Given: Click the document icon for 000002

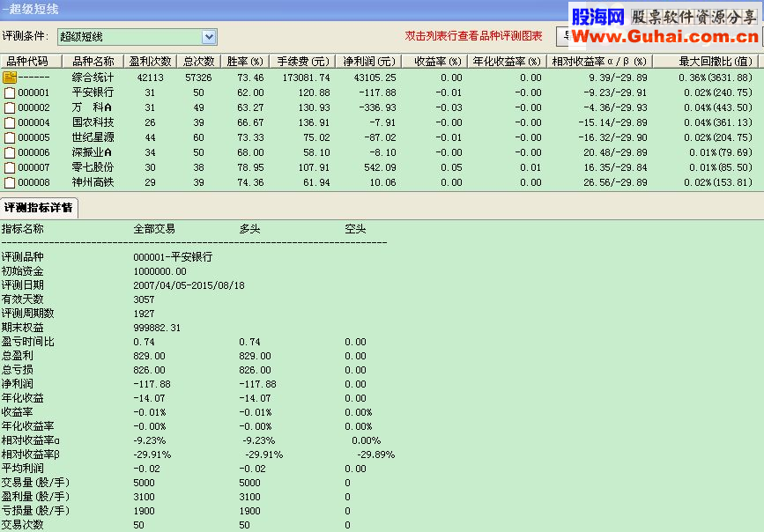Looking at the screenshot, I should pos(10,107).
